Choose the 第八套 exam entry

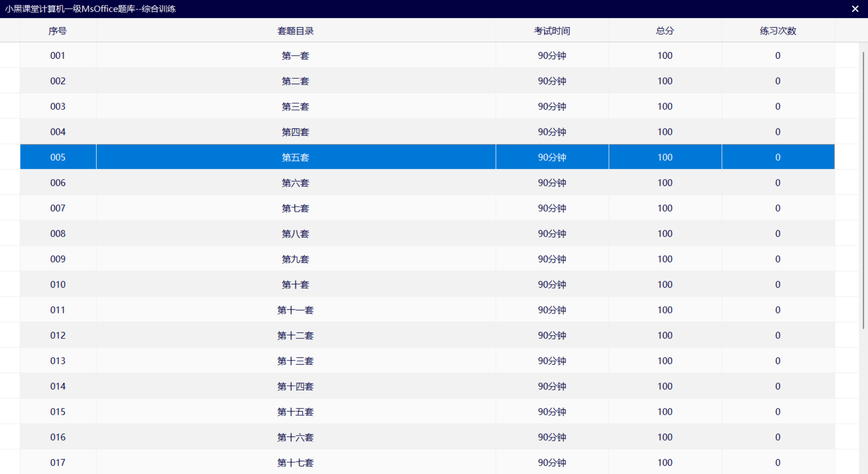tap(295, 234)
